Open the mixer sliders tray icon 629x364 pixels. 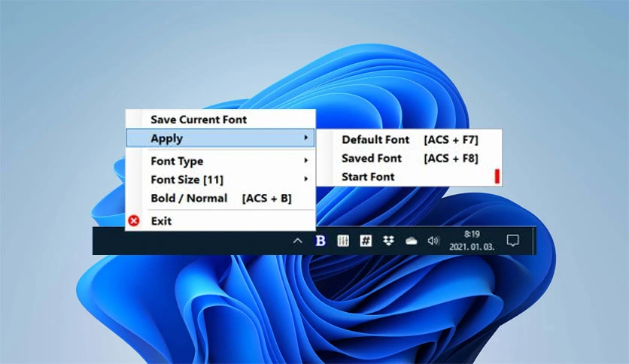point(343,241)
